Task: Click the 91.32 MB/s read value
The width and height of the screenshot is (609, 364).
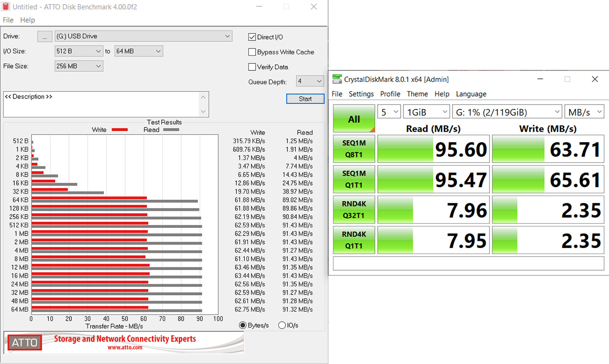Action: click(298, 309)
